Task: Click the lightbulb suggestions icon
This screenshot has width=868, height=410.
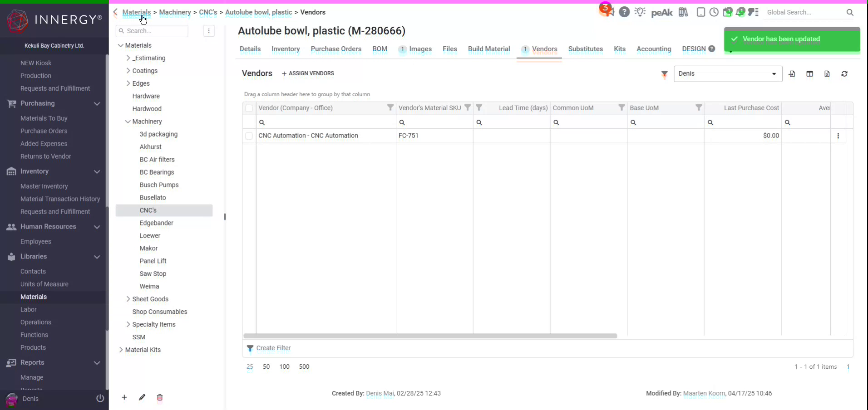Action: coord(640,12)
